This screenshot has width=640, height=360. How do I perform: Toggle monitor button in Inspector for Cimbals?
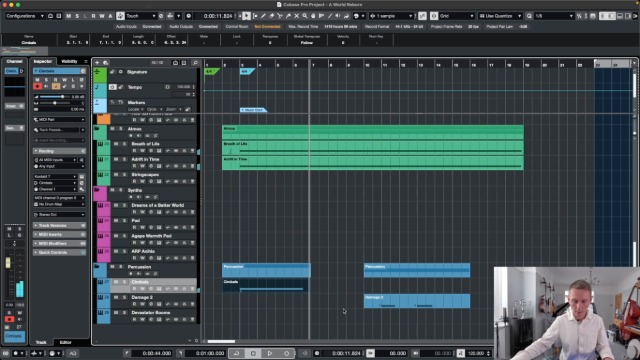tap(47, 86)
